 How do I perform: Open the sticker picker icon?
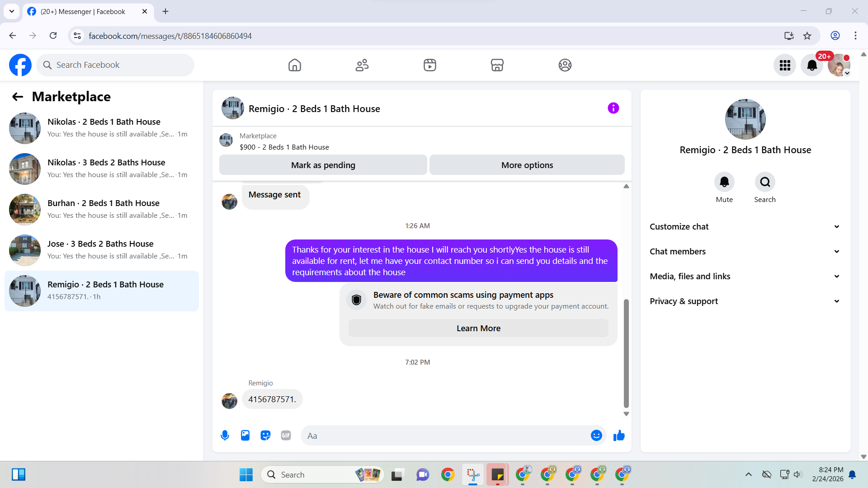265,436
